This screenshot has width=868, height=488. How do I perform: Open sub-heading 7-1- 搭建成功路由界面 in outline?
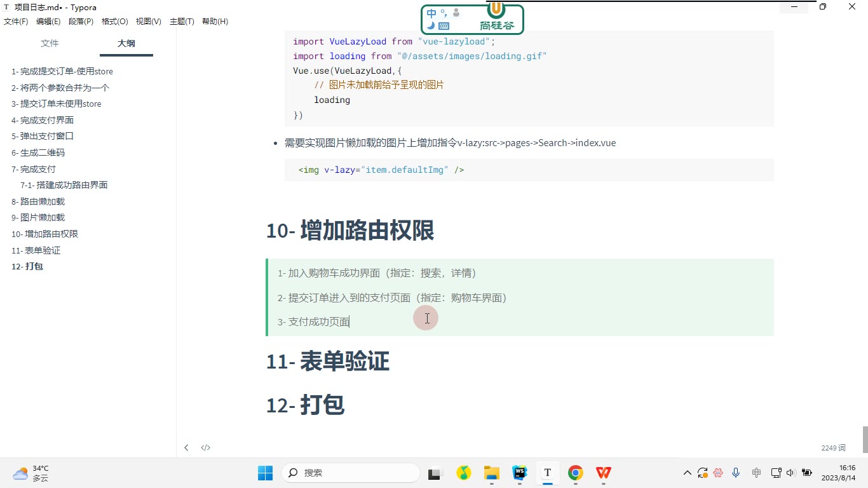tap(64, 185)
